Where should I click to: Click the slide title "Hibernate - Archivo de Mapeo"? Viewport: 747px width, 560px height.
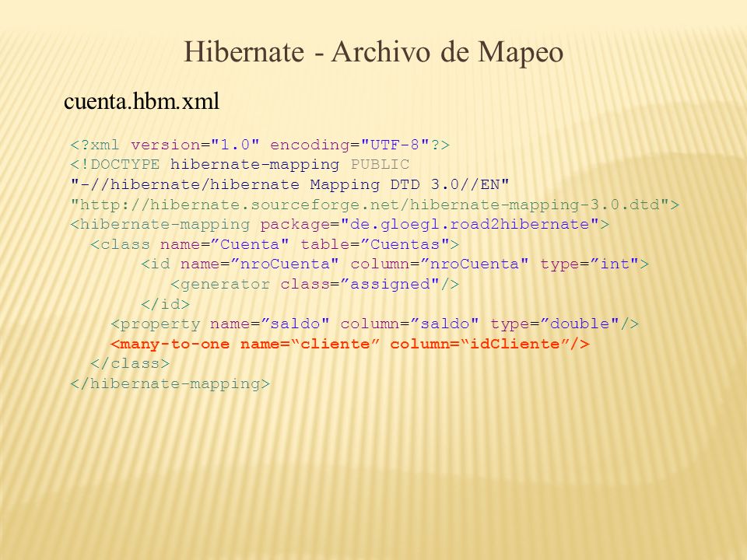[x=373, y=52]
